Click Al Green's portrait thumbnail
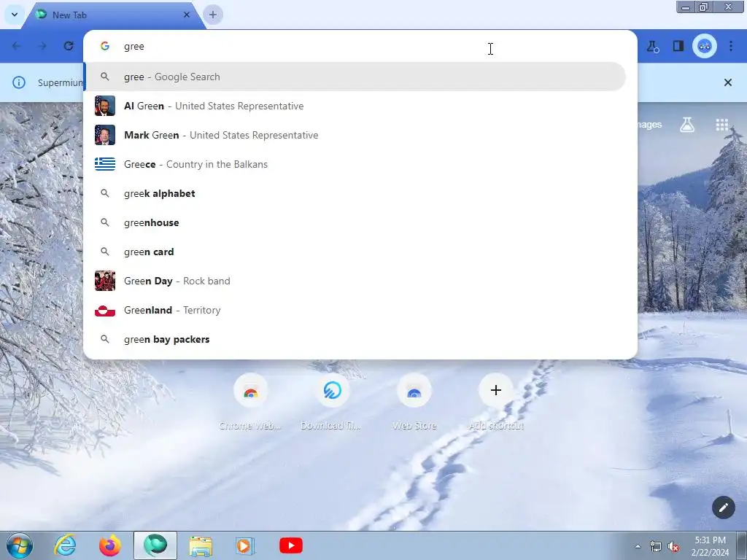Image resolution: width=747 pixels, height=560 pixels. pos(105,106)
